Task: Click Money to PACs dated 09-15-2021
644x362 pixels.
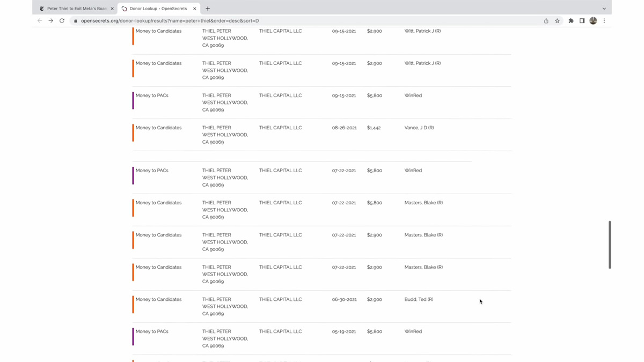Action: [152, 95]
